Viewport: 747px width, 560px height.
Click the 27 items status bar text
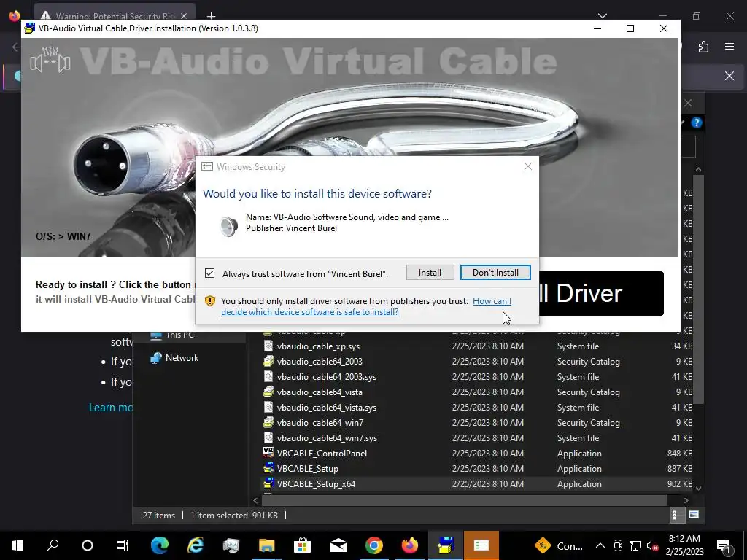point(158,516)
